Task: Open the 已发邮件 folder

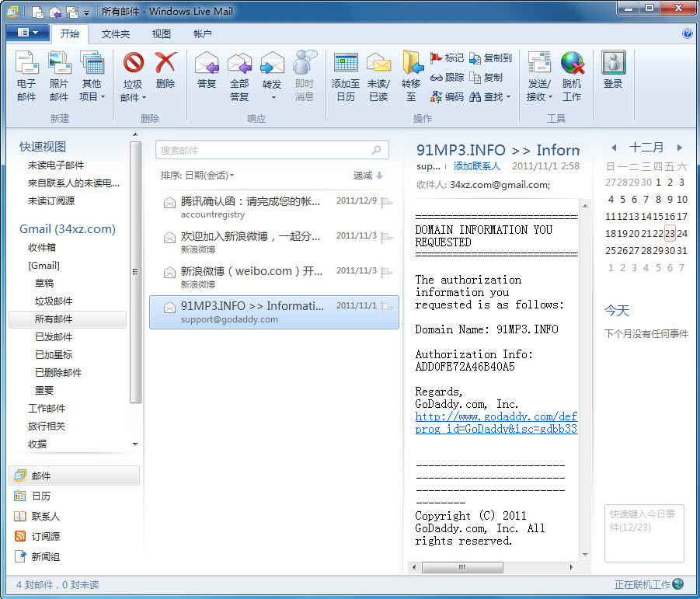Action: [x=54, y=336]
